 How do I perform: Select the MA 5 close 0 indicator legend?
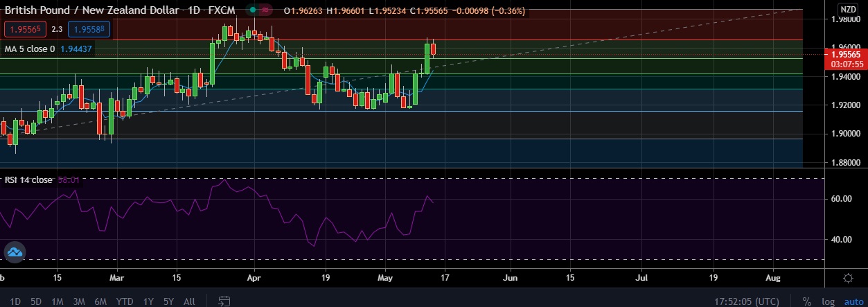tap(30, 49)
